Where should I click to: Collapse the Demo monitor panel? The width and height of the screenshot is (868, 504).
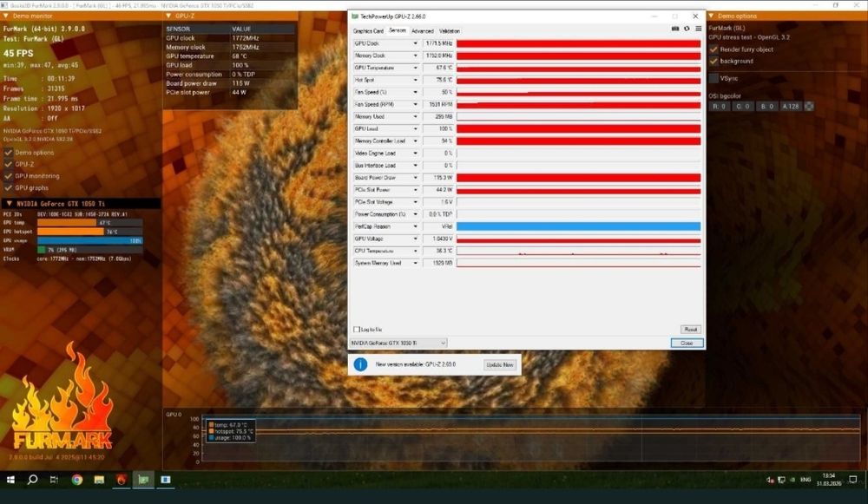pyautogui.click(x=5, y=16)
